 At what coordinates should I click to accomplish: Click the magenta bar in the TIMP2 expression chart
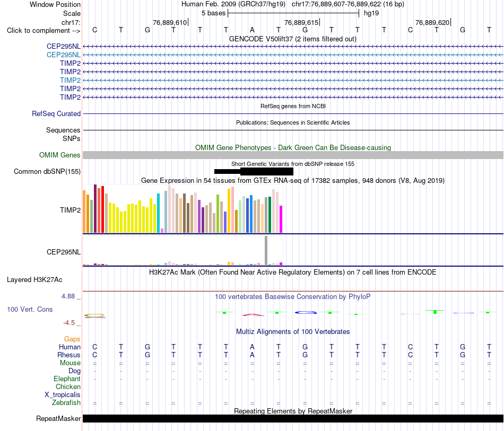pos(281,219)
